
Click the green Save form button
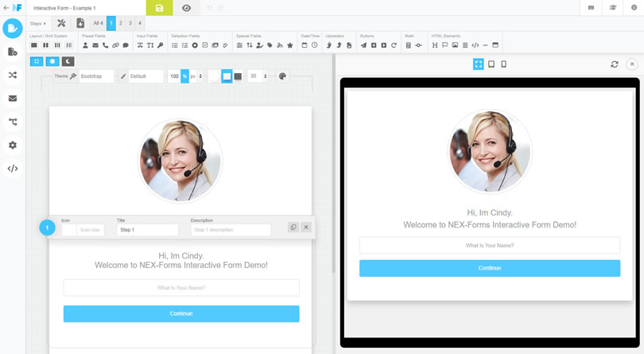159,8
